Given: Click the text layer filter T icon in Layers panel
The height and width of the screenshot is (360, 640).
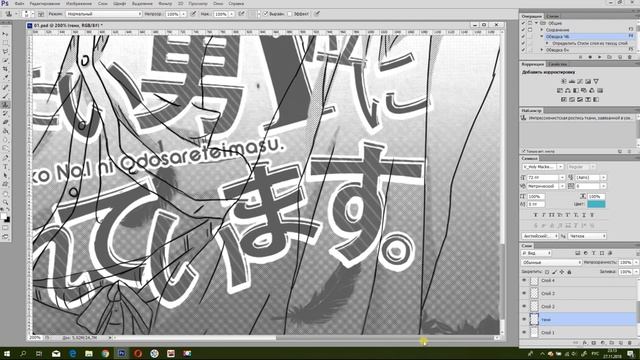Looking at the screenshot, I should pos(593,253).
